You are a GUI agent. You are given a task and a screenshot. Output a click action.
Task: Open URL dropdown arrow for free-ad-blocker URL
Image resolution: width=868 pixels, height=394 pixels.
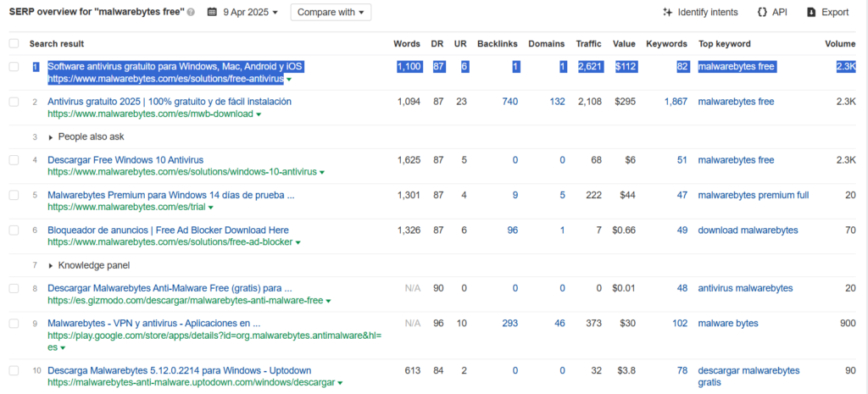click(x=298, y=243)
